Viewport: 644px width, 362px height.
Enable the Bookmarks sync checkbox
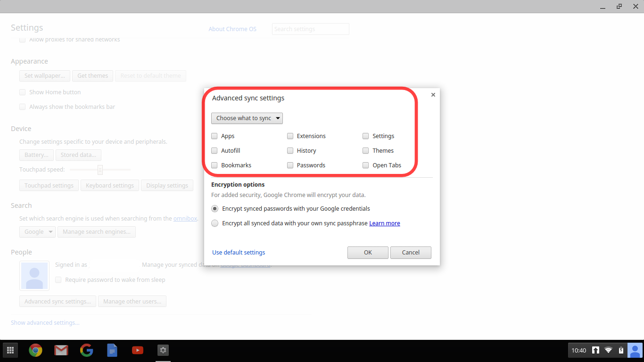click(215, 165)
